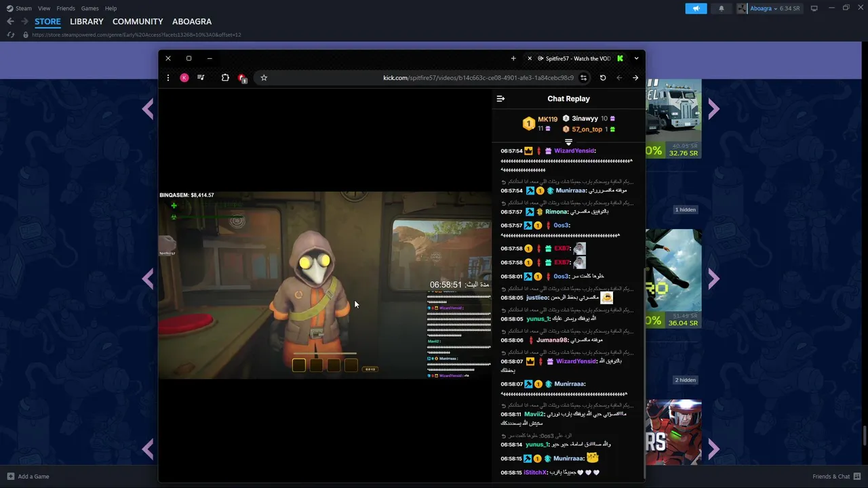Open Steam Friends & Chat
The width and height of the screenshot is (868, 488).
[x=837, y=476]
